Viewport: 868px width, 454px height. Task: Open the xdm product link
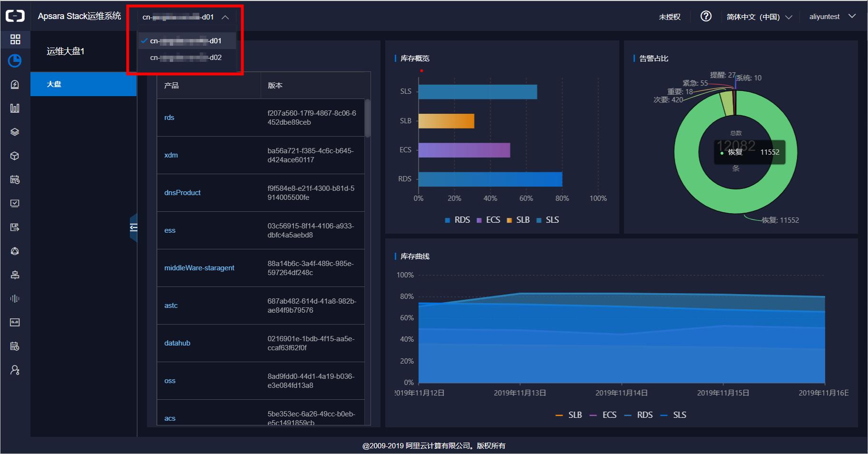[x=171, y=155]
